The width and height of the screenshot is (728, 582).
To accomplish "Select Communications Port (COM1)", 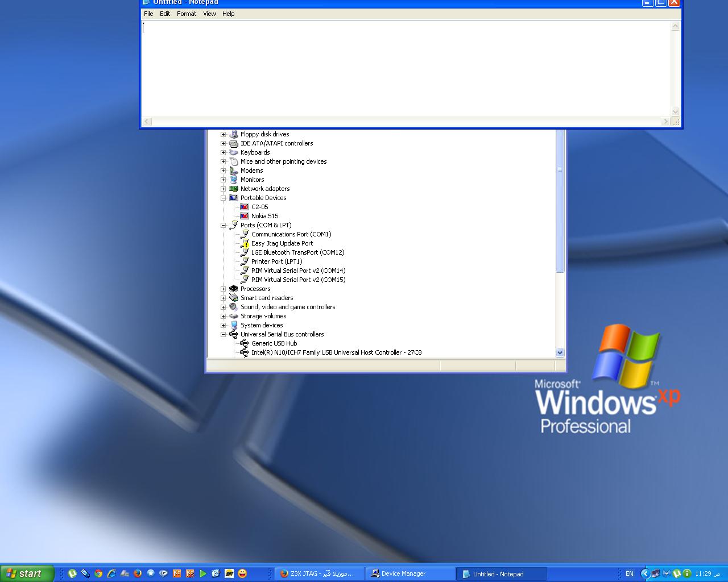I will [x=291, y=234].
